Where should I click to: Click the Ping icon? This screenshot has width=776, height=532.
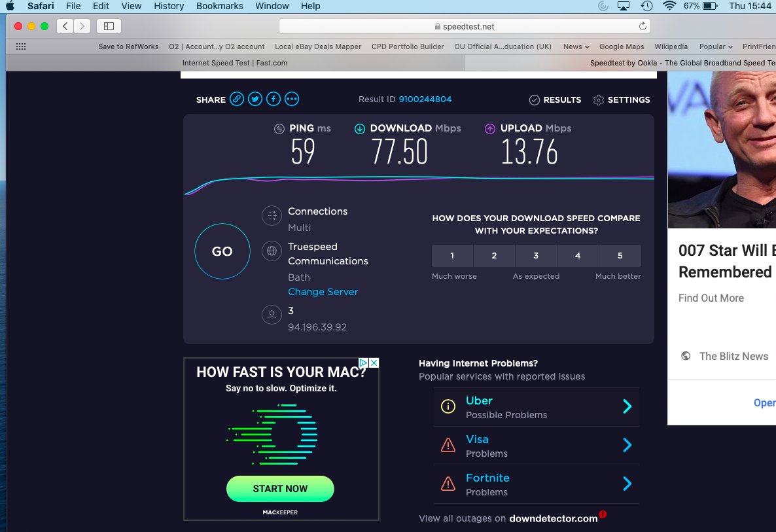point(279,129)
